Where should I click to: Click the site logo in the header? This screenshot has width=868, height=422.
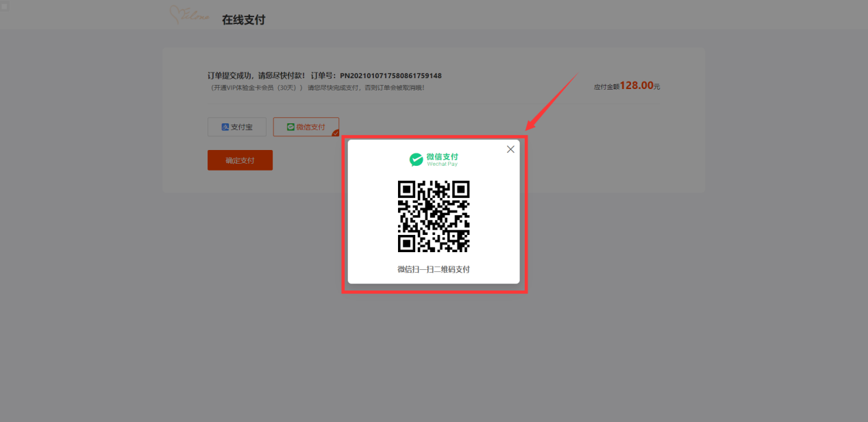(191, 16)
